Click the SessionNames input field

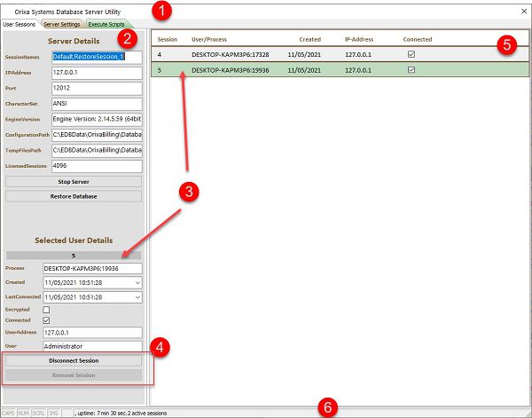97,57
